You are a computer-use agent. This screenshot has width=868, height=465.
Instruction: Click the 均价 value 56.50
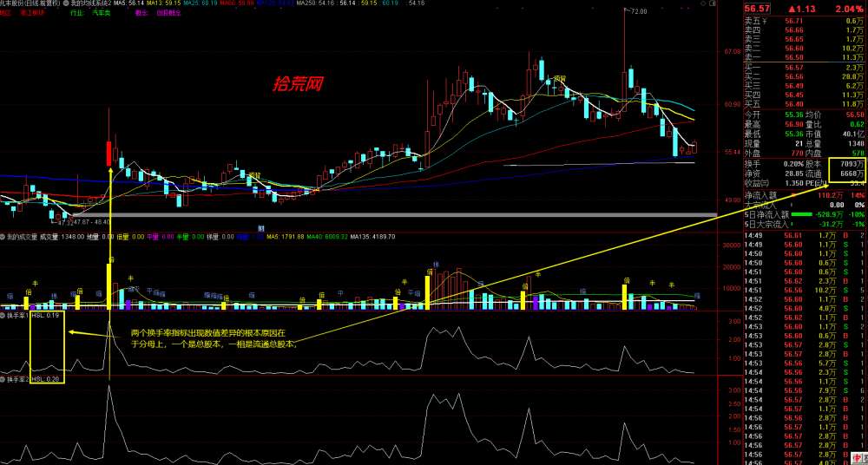[x=855, y=114]
